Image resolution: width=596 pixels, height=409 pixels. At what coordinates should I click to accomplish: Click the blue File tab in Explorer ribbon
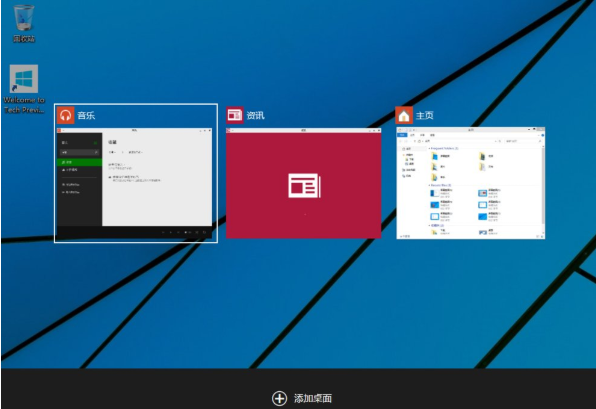coord(402,135)
